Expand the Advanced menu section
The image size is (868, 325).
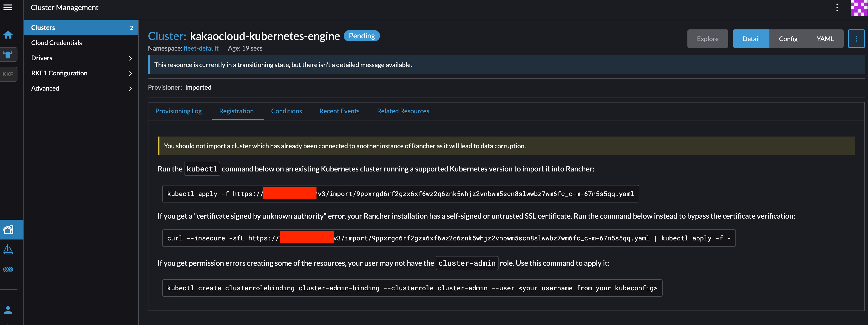(81, 88)
